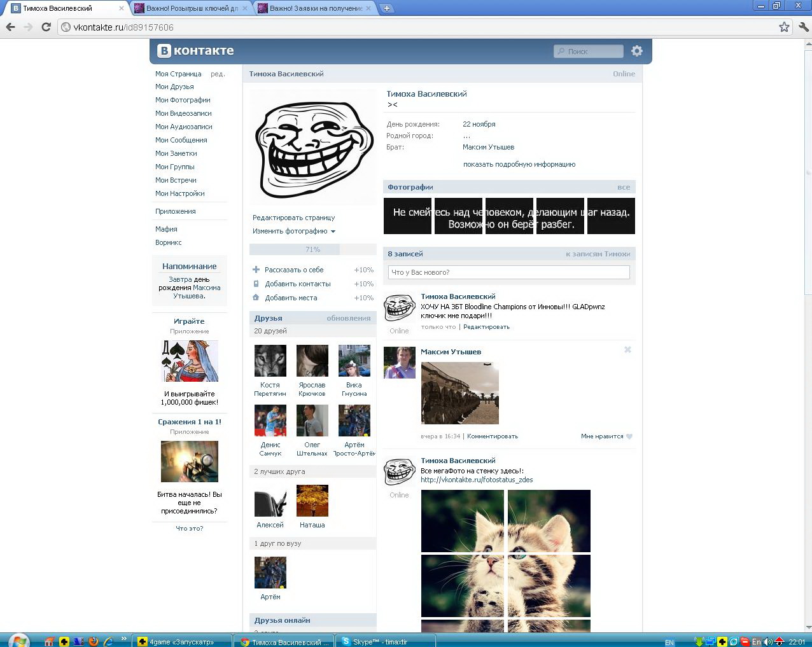Open the Chrome wrench menu
Viewport: 812px width, 647px height.
click(x=804, y=27)
